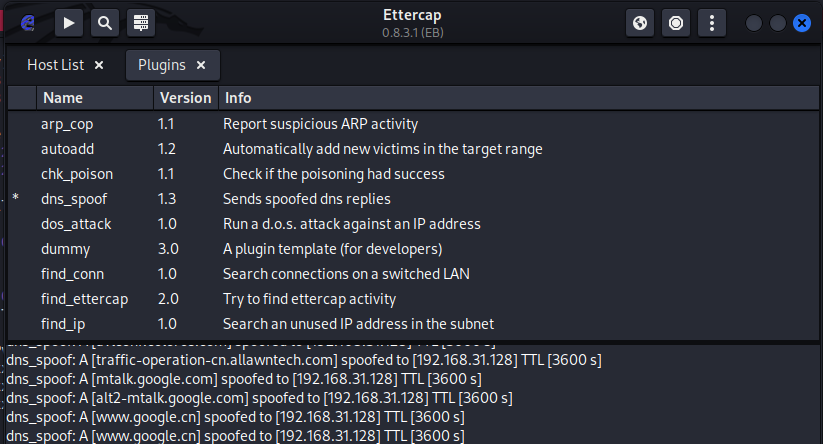Viewport: 823px width, 444px height.
Task: Switch to the Host List tab
Action: [56, 65]
